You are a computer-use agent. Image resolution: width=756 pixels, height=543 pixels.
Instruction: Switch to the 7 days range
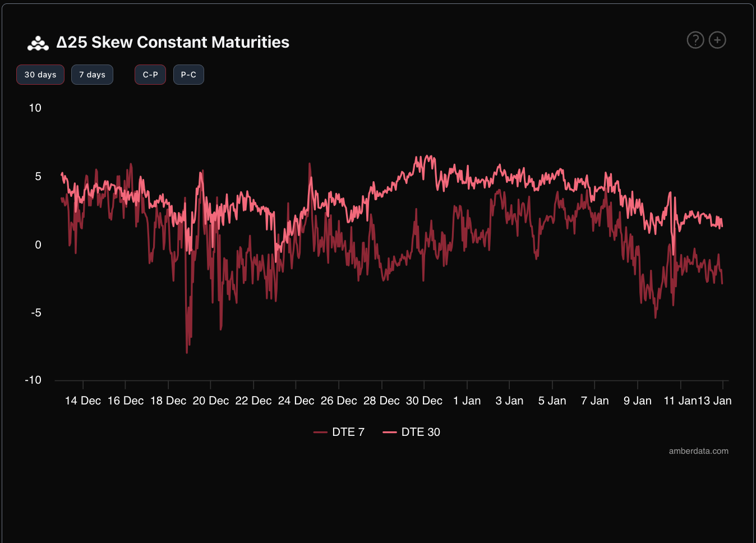tap(92, 75)
